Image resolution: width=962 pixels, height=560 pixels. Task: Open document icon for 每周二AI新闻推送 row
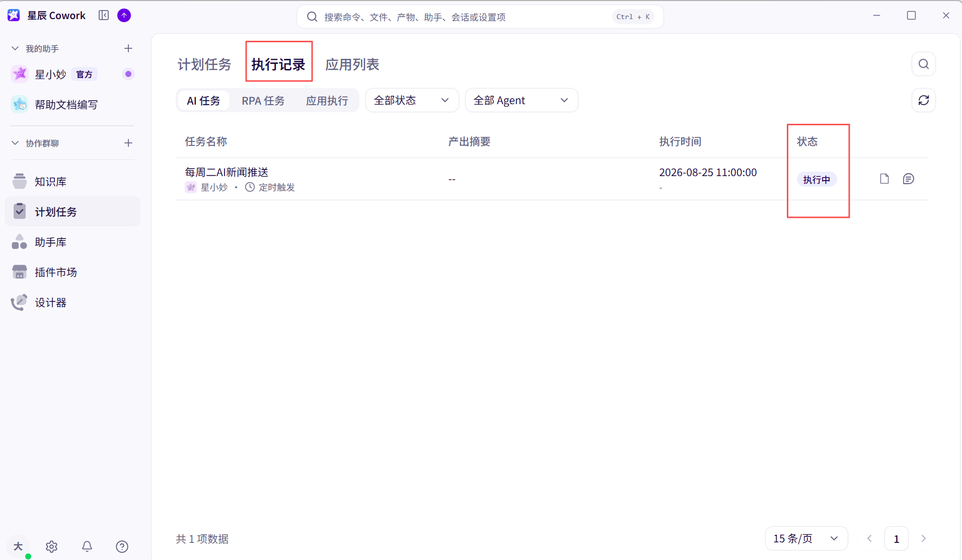pos(884,179)
